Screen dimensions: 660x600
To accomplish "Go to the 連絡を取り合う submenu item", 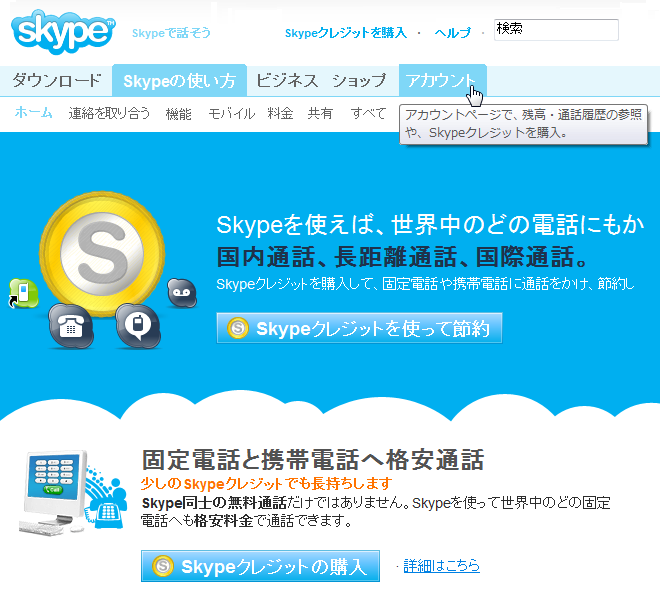I will coord(109,114).
